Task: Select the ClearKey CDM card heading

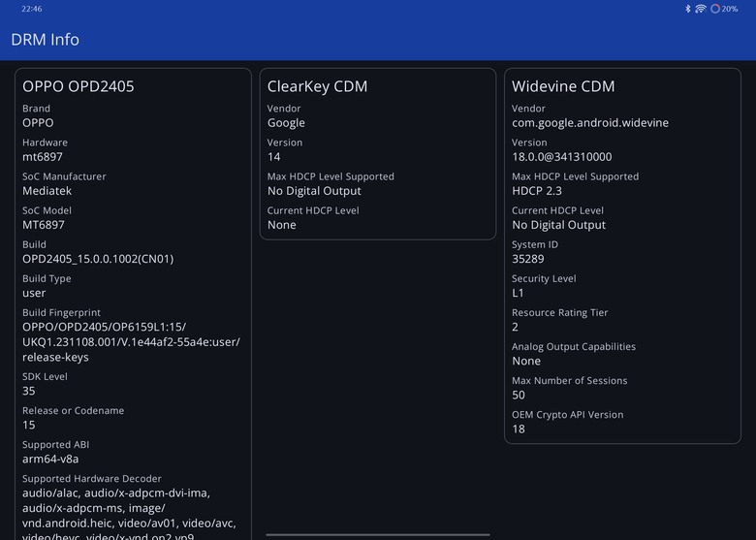Action: point(317,86)
